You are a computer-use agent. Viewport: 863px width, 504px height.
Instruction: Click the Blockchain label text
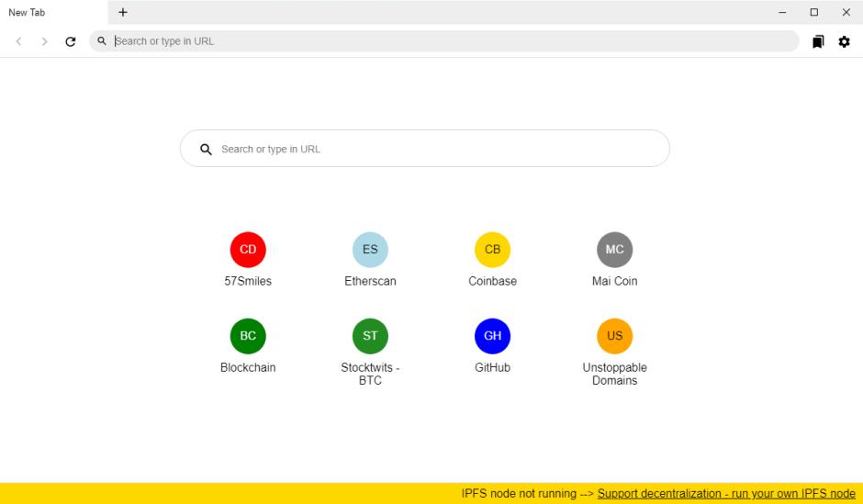coord(248,367)
